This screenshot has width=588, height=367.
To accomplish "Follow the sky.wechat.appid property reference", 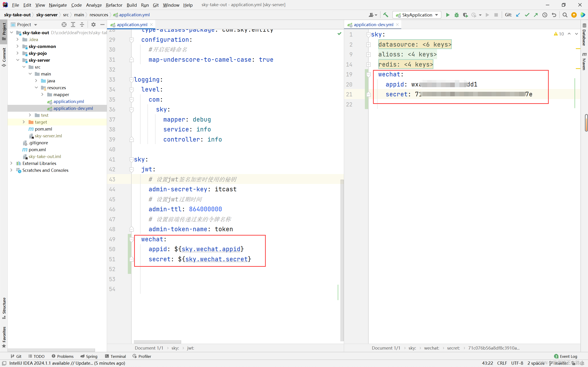I will coord(211,249).
